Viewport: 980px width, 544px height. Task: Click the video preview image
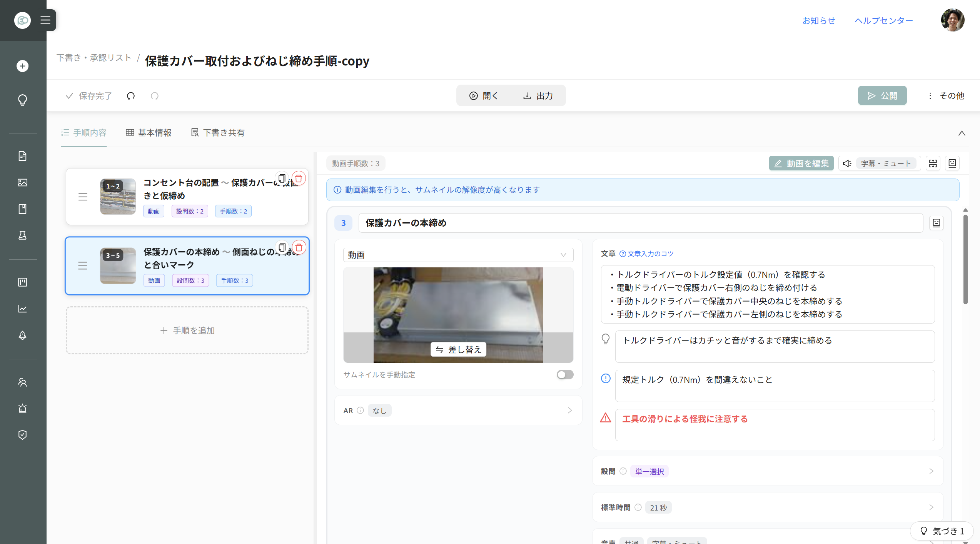click(458, 315)
